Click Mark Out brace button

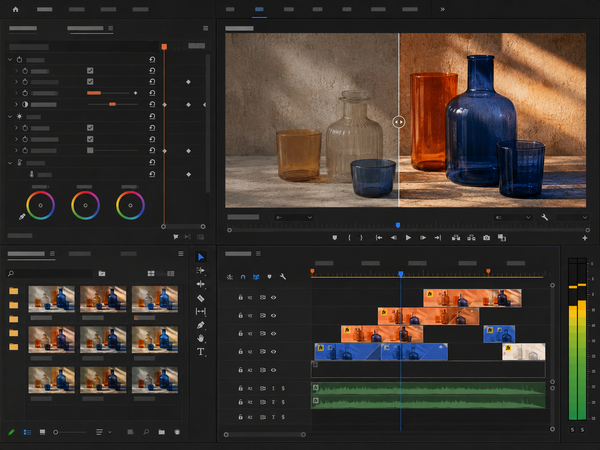[361, 238]
